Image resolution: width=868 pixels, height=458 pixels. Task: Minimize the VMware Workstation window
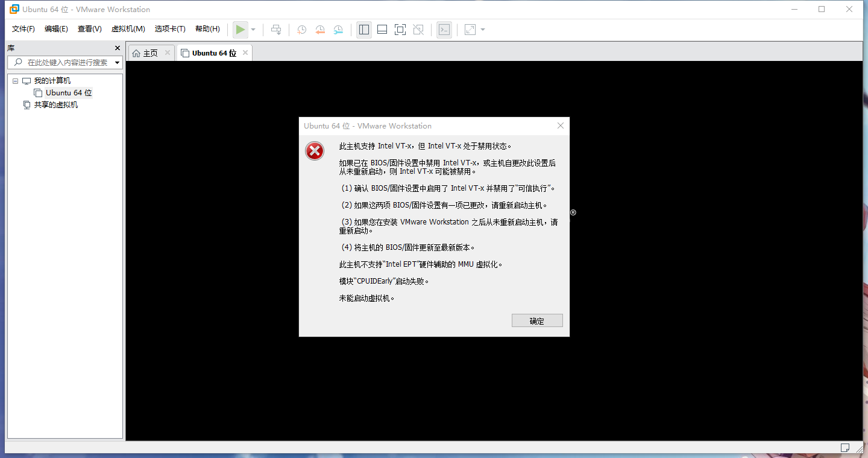pos(795,9)
